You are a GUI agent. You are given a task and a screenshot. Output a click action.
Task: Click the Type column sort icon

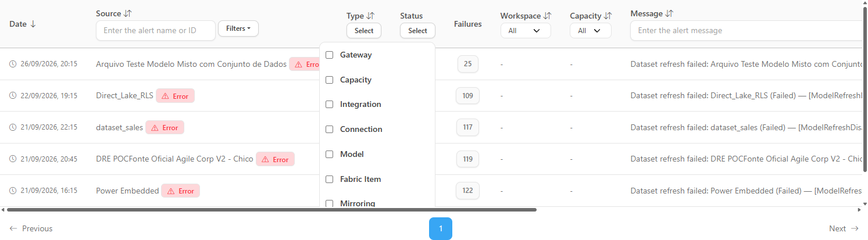coord(370,16)
